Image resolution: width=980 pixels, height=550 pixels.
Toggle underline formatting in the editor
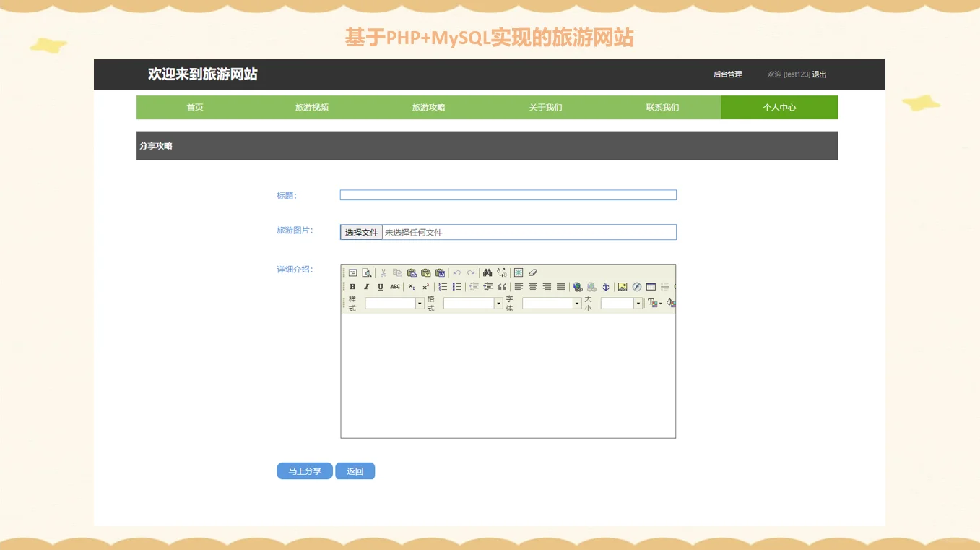379,287
